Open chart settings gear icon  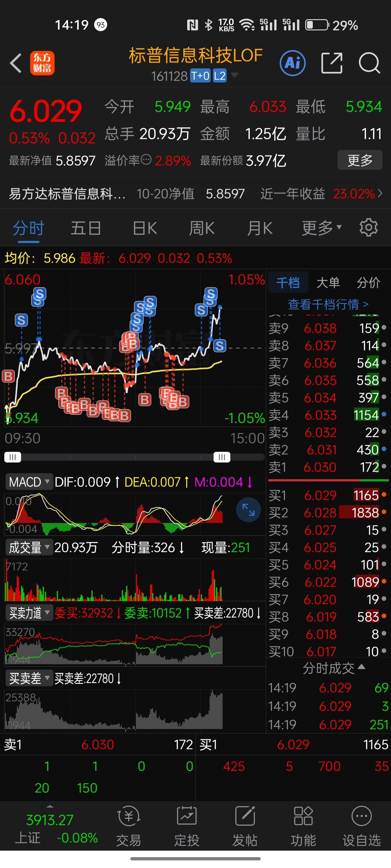point(369,227)
